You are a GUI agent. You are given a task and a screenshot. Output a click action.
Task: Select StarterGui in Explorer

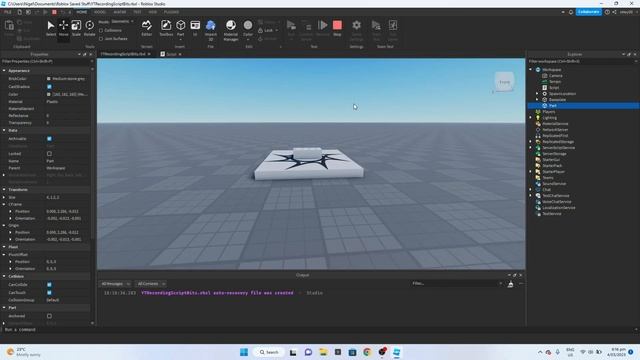[x=551, y=160]
